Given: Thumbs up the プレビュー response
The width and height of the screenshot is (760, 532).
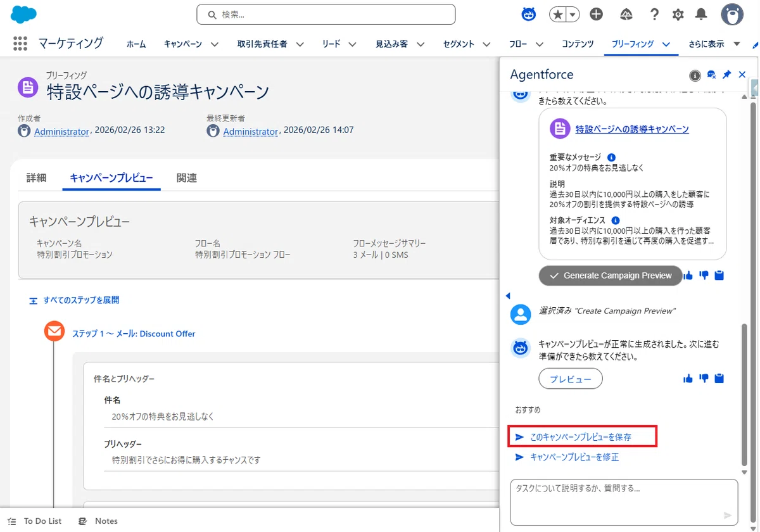Looking at the screenshot, I should (688, 379).
